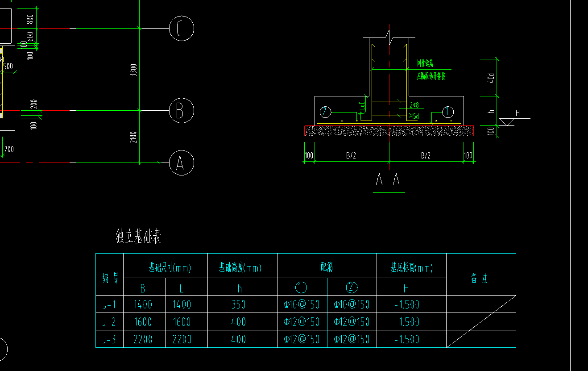Click J-2 rebar ① cell Φ12@150

(302, 322)
